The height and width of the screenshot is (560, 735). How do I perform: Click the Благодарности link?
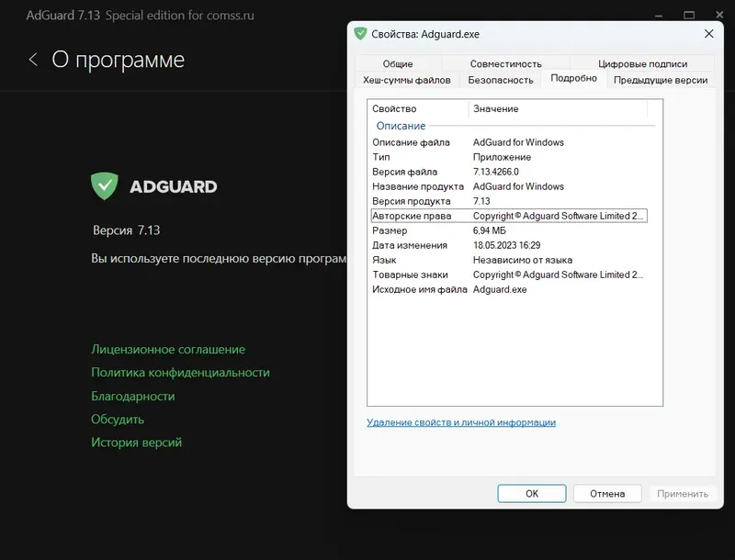click(133, 396)
